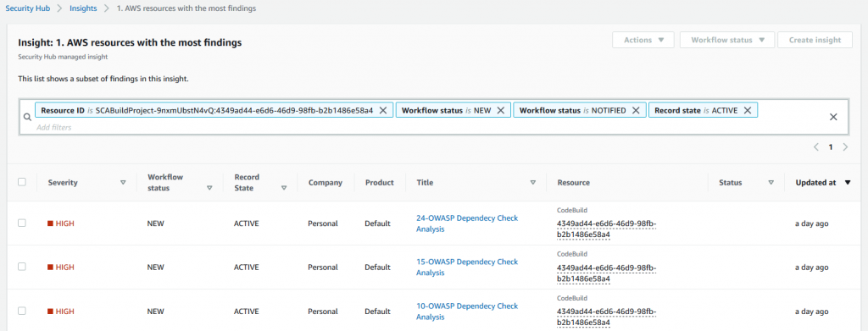Sort by Title column arrow
The height and width of the screenshot is (331, 868).
(533, 182)
